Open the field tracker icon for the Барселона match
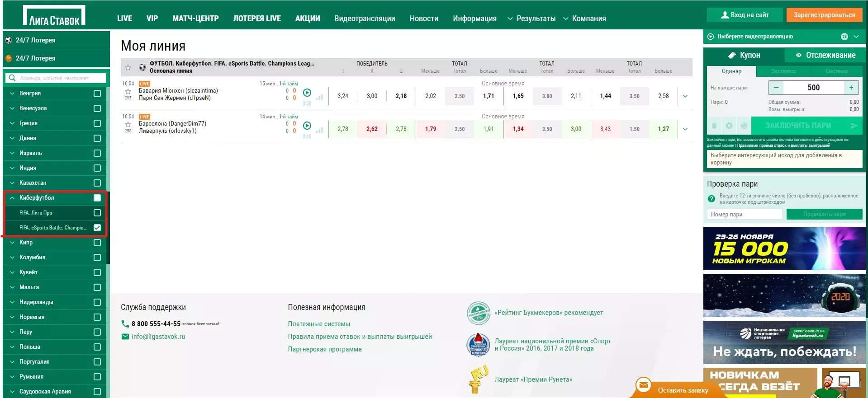Screen dimensions: 868x398 click(307, 136)
